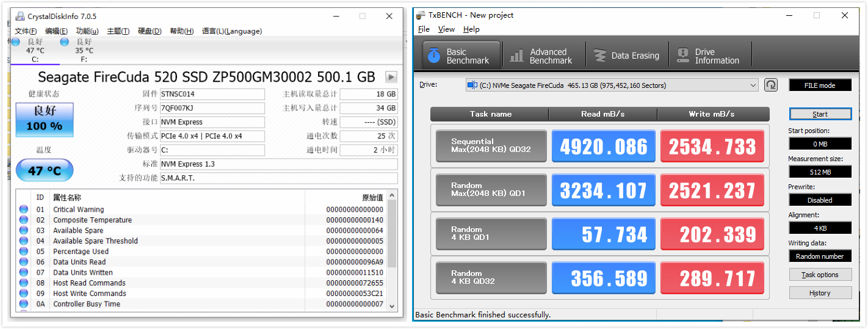This screenshot has height=329, width=868.
Task: Open the Help menu in TxBENCH
Action: (x=471, y=29)
